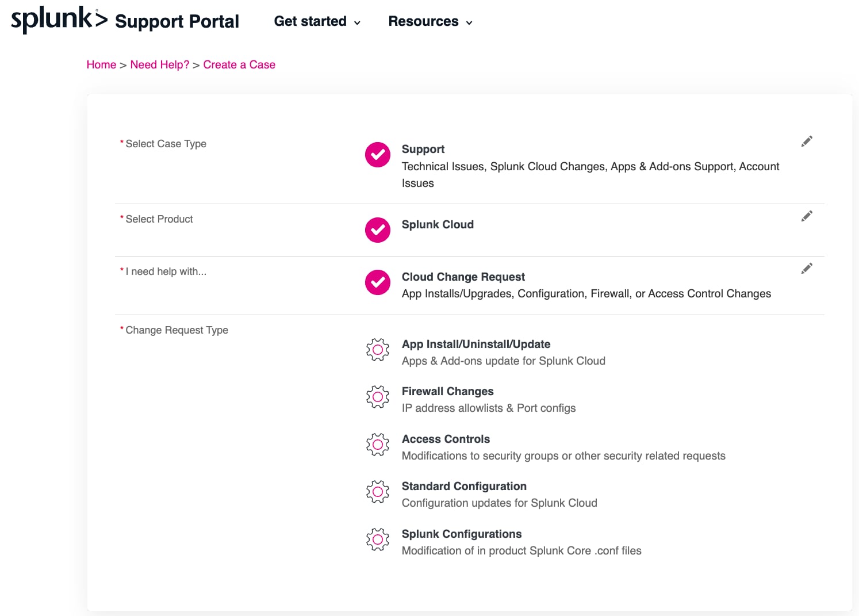Choose Splunk Configurations option
Screen dimensions: 859x616
[462, 534]
